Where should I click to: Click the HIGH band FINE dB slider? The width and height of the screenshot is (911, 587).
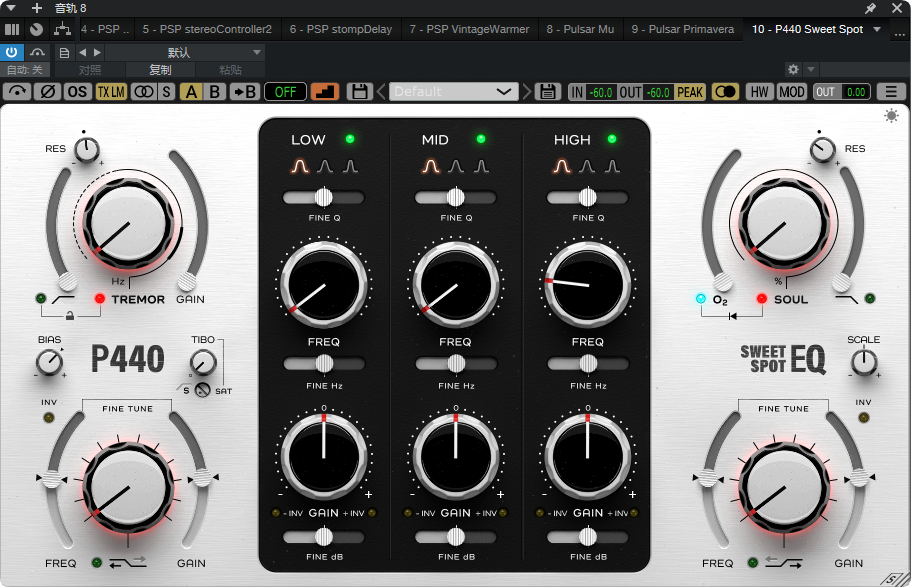tap(588, 536)
